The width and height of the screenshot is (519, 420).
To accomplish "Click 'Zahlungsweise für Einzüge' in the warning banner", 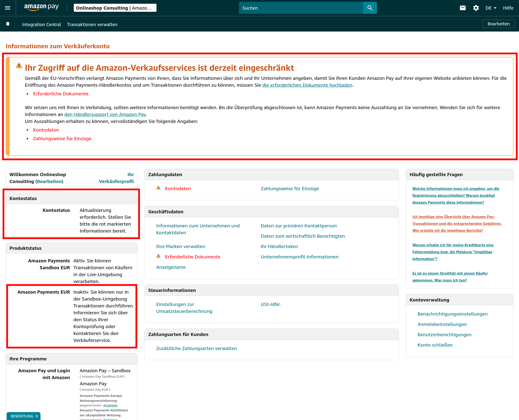I will 62,138.
